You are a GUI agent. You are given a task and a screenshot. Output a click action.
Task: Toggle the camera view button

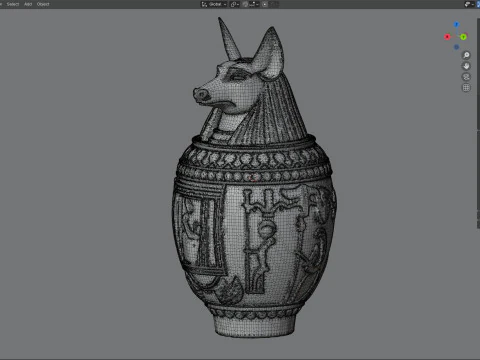(x=466, y=77)
